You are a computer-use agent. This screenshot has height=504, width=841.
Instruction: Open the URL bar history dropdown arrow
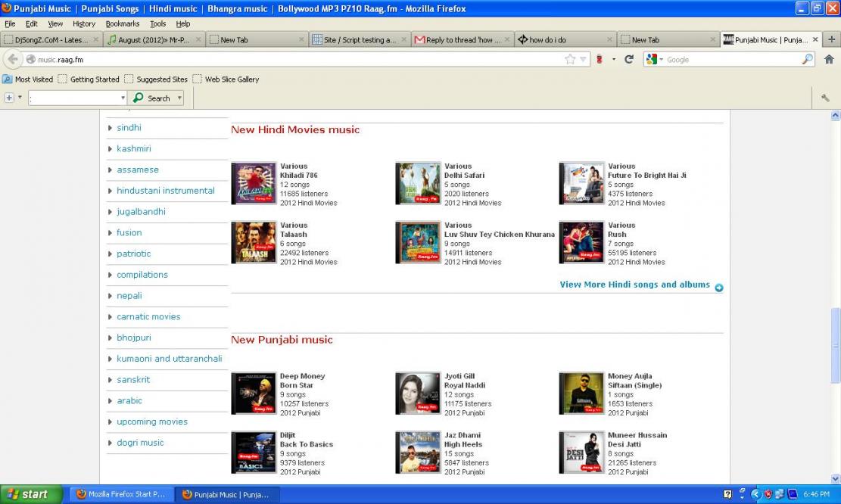(583, 60)
